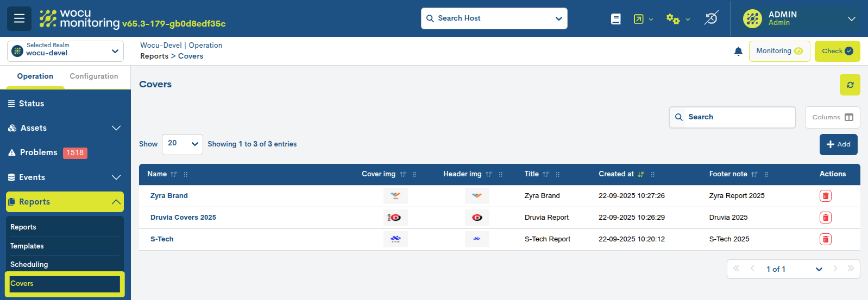Toggle Monitoring eye button

pyautogui.click(x=779, y=51)
